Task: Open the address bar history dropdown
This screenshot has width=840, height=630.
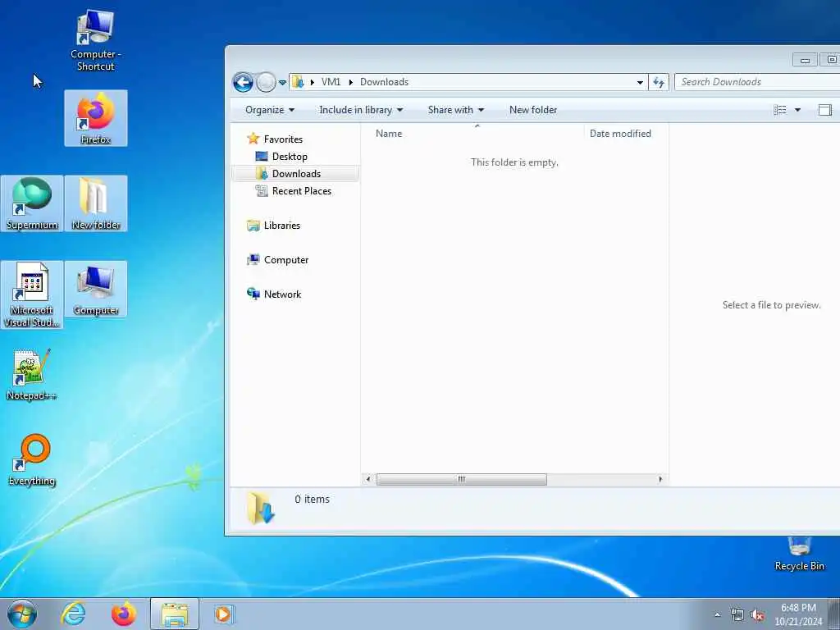Action: [640, 83]
